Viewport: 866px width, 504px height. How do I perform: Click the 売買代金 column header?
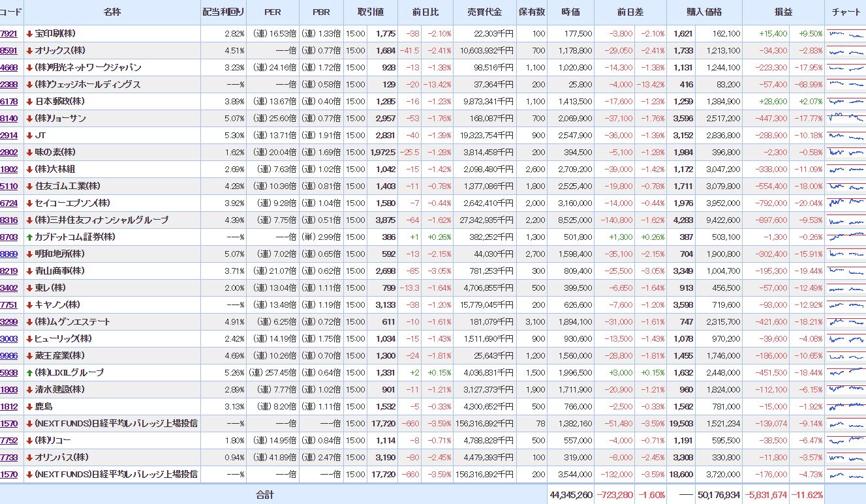point(485,12)
